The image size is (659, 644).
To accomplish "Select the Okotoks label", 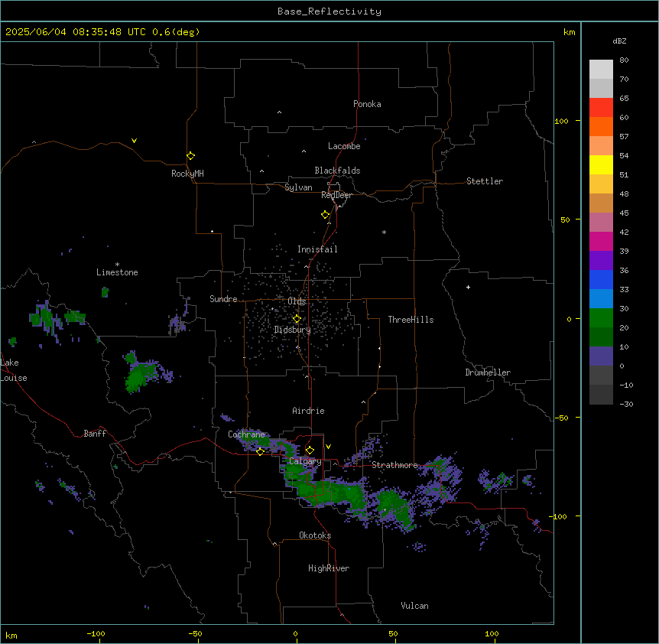I will tap(315, 535).
